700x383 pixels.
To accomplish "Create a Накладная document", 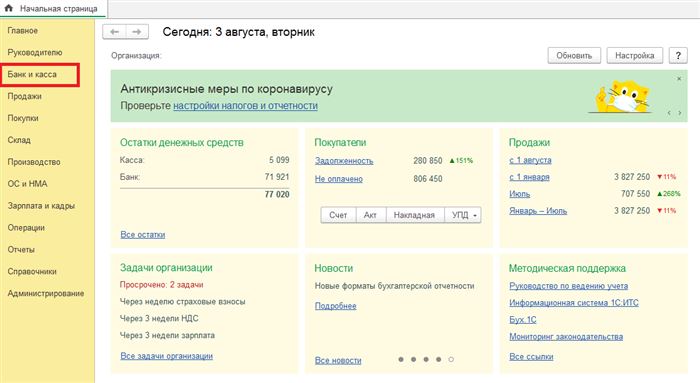I will click(414, 215).
